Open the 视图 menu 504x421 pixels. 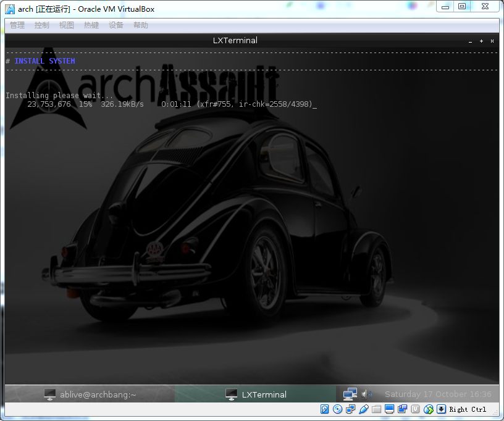(x=67, y=25)
